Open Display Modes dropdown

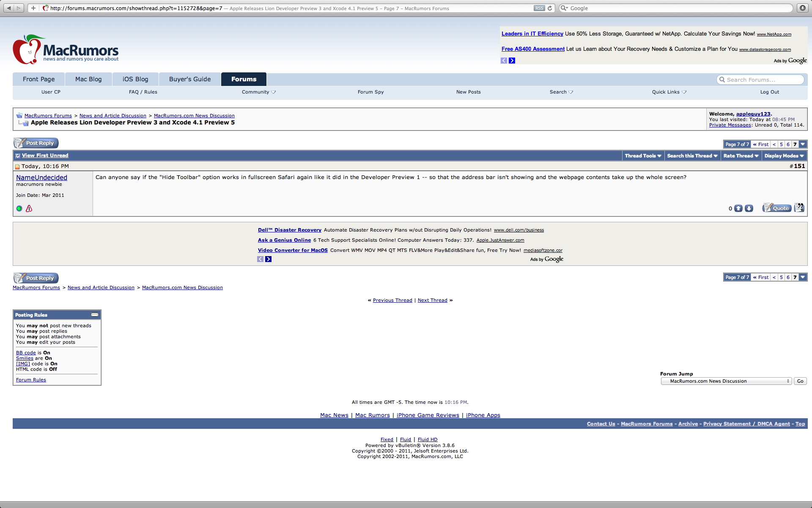(x=784, y=156)
